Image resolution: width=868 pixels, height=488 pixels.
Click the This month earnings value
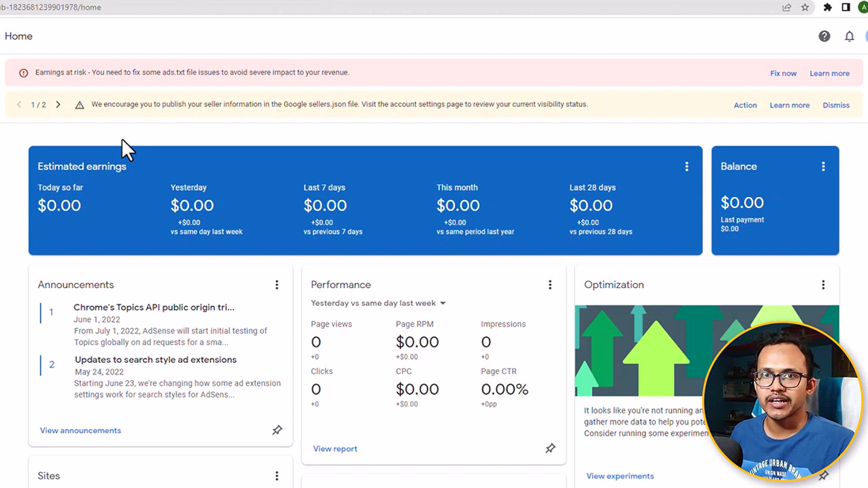[458, 206]
